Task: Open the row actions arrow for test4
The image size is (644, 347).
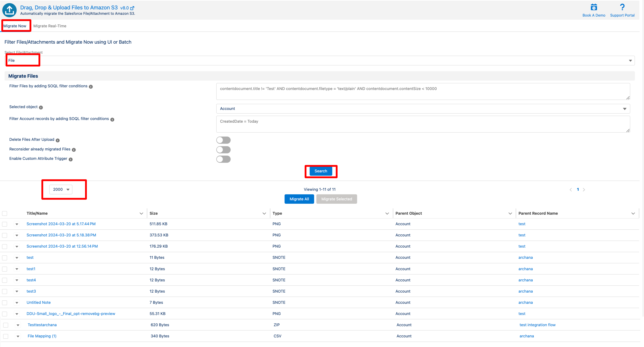Action: pyautogui.click(x=17, y=280)
